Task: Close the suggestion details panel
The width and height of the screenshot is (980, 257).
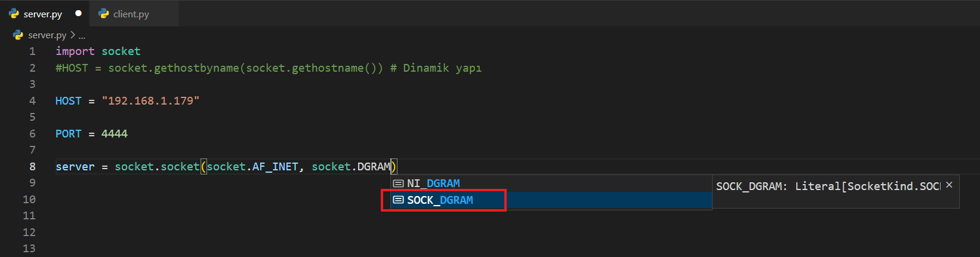Action: coord(949,185)
